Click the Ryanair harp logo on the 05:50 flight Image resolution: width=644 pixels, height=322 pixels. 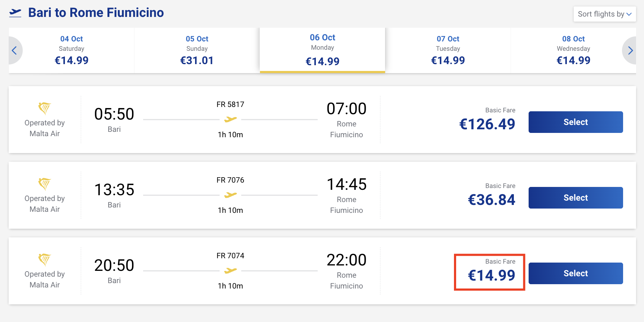pos(45,108)
